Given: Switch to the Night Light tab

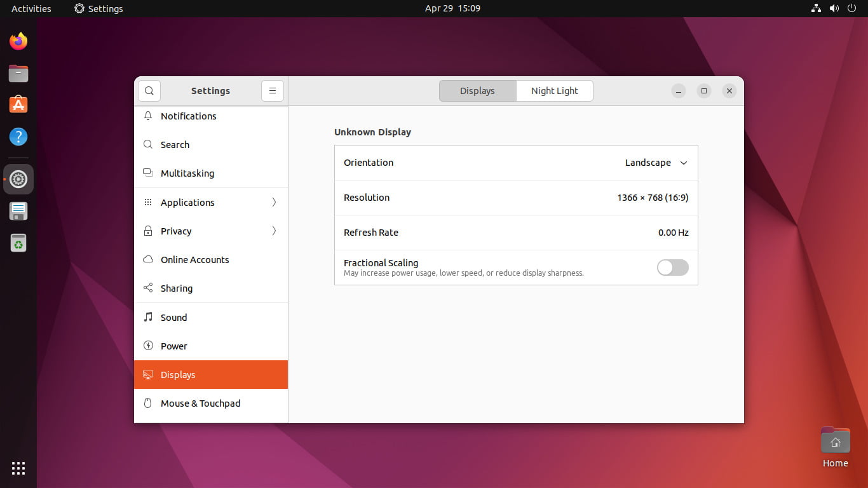Looking at the screenshot, I should tap(554, 91).
